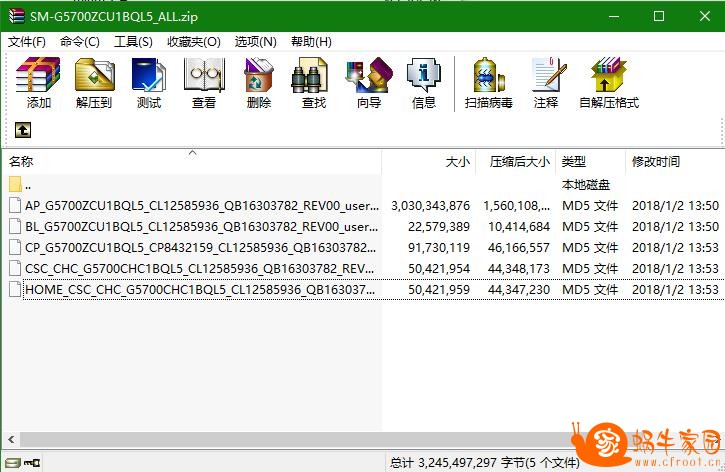Viewport: 725px width, 472px height.
Task: Click 本地磁盘 type label
Action: tap(586, 185)
